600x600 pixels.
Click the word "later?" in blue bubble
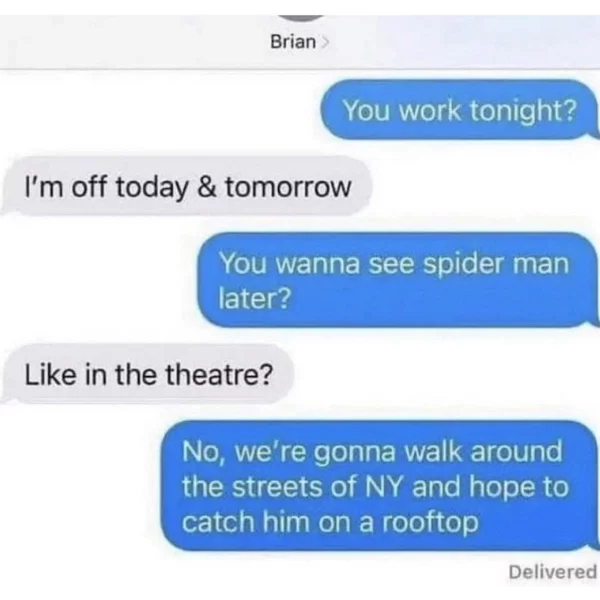(x=255, y=298)
